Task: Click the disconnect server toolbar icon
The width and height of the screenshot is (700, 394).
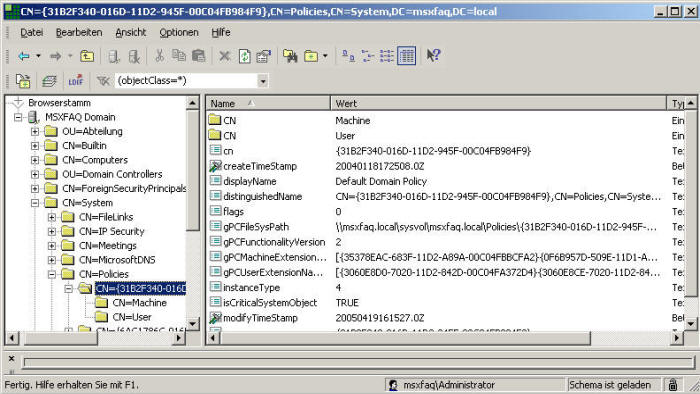Action: (134, 56)
